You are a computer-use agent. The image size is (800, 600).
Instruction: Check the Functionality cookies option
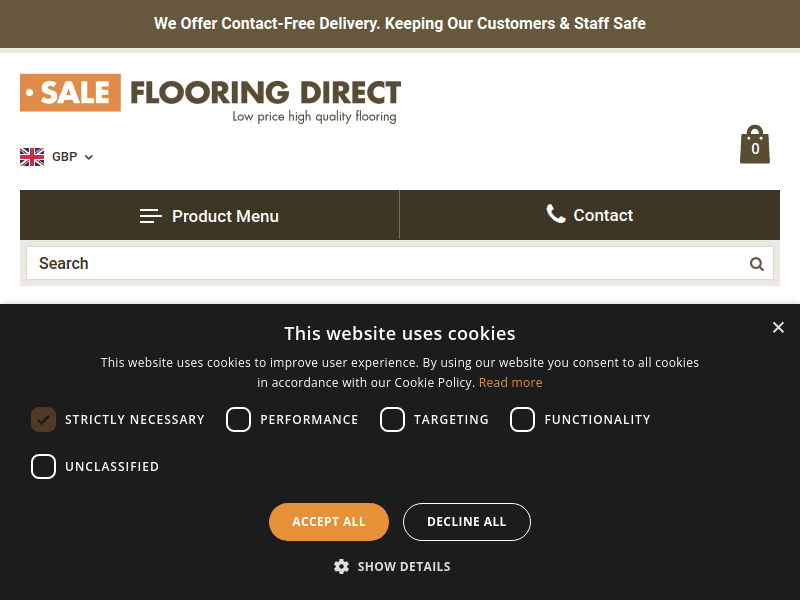522,419
